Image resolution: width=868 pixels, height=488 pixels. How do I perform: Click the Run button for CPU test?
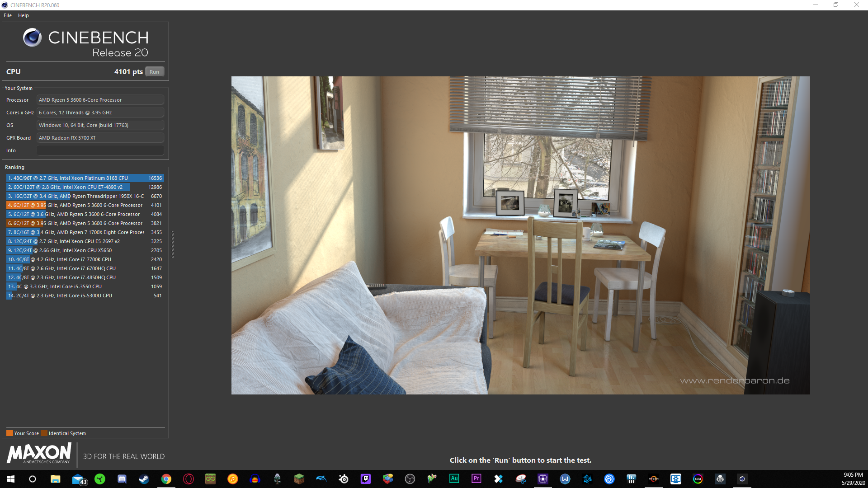155,72
